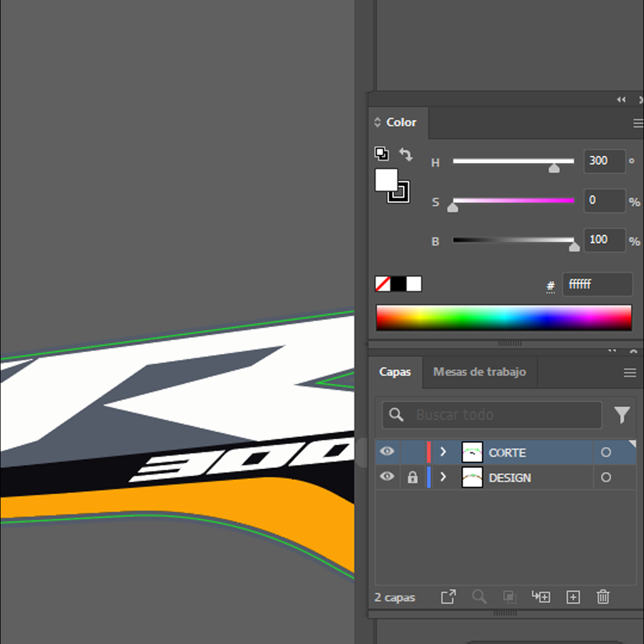Click the layer filter funnel icon
The image size is (644, 644).
pyautogui.click(x=622, y=414)
